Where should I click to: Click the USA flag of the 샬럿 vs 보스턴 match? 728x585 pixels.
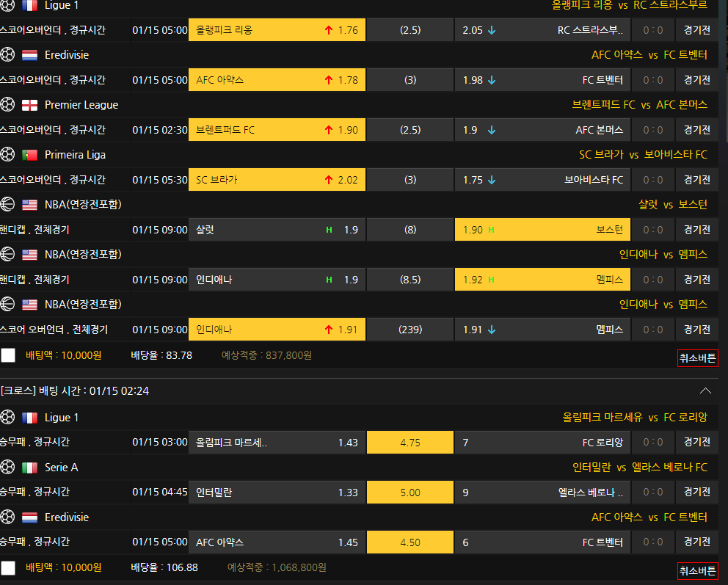pyautogui.click(x=29, y=205)
